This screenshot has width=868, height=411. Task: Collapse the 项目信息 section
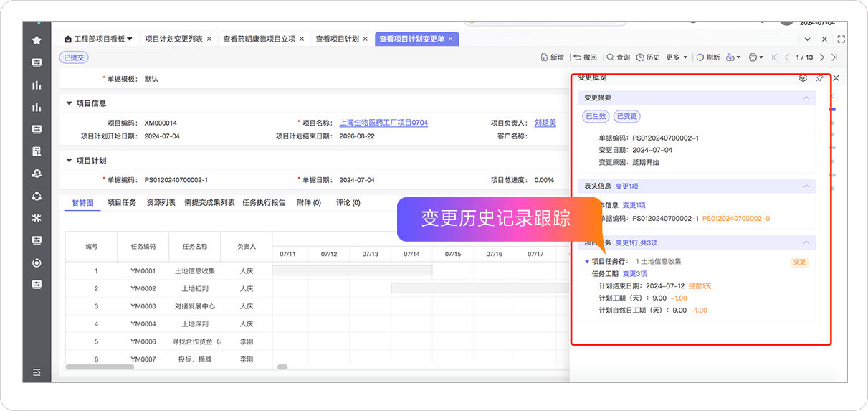coord(69,103)
